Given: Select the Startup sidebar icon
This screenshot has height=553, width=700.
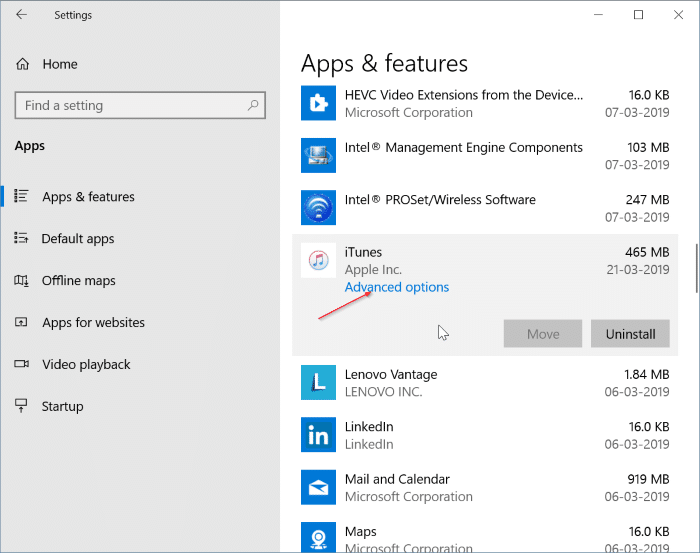Looking at the screenshot, I should coord(21,406).
